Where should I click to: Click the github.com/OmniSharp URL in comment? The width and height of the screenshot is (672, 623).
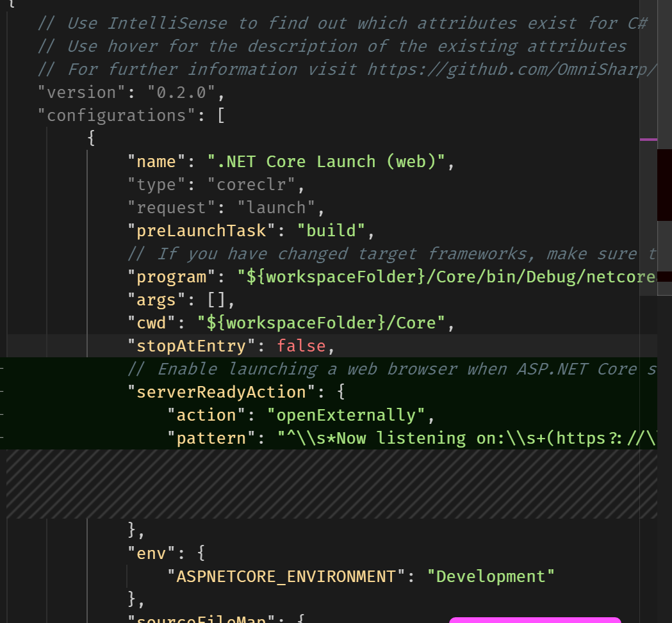512,69
